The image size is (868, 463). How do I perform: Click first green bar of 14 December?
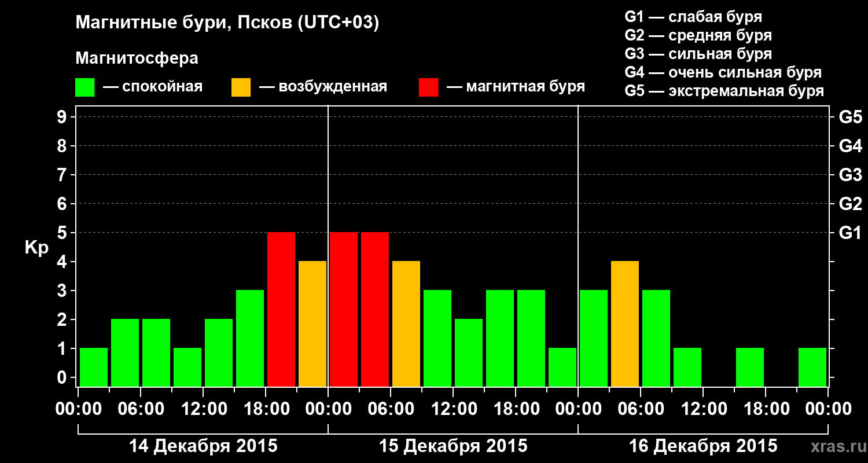94,367
